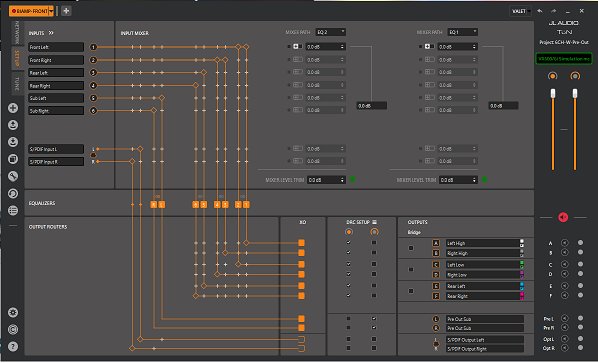Mute output channel E speaker icon
598x363 pixels.
tap(564, 286)
